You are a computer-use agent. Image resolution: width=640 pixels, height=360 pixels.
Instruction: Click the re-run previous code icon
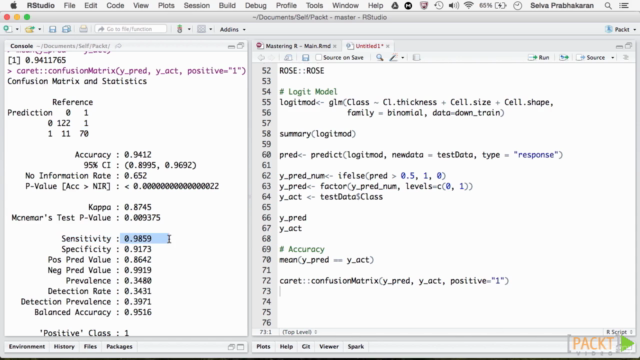pyautogui.click(x=564, y=58)
